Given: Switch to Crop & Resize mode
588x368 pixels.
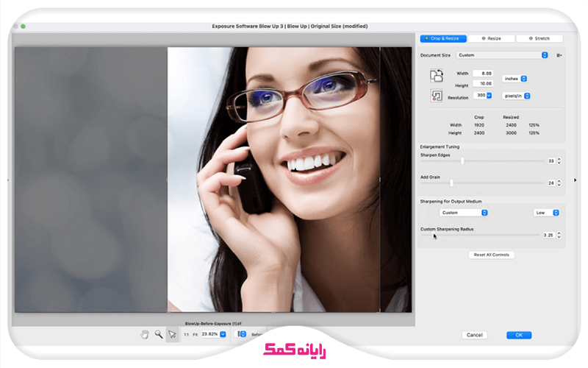Looking at the screenshot, I should [x=443, y=38].
